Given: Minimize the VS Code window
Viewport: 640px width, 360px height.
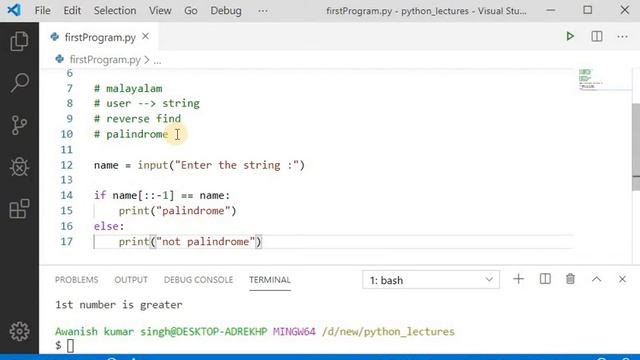Looking at the screenshot, I should point(550,10).
